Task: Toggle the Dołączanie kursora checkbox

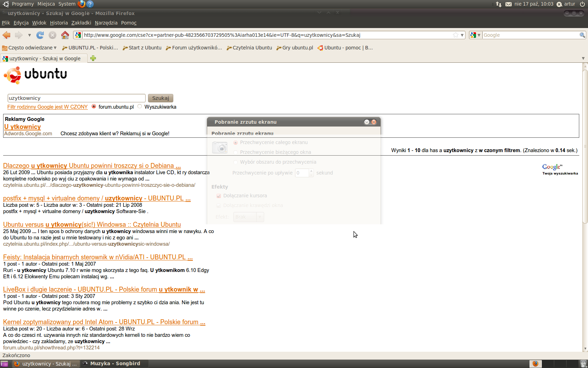Action: pos(219,196)
